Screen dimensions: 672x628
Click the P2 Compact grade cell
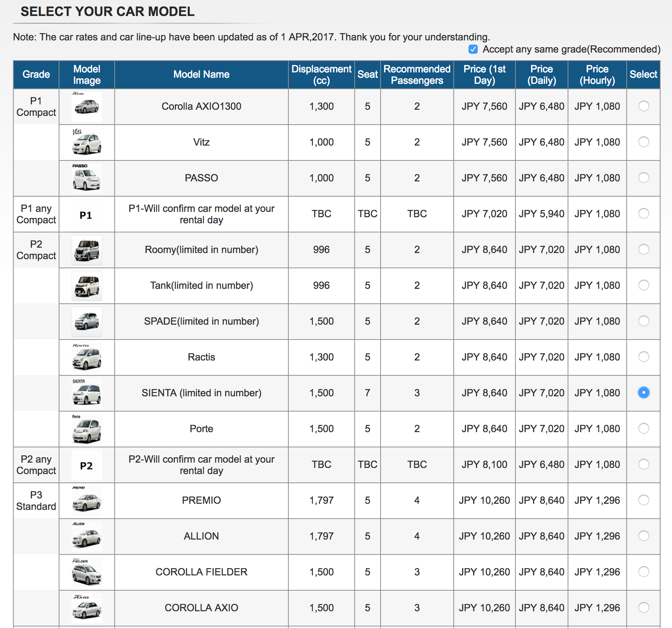(x=36, y=250)
